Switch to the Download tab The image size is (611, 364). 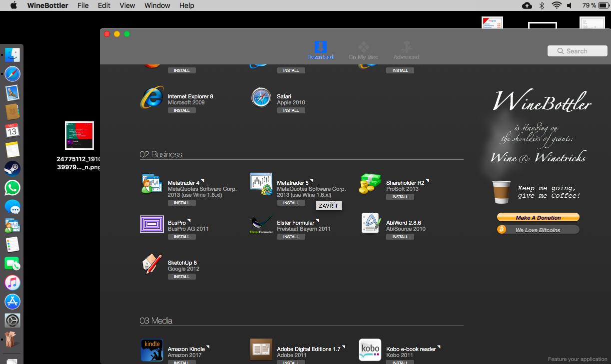pyautogui.click(x=321, y=50)
